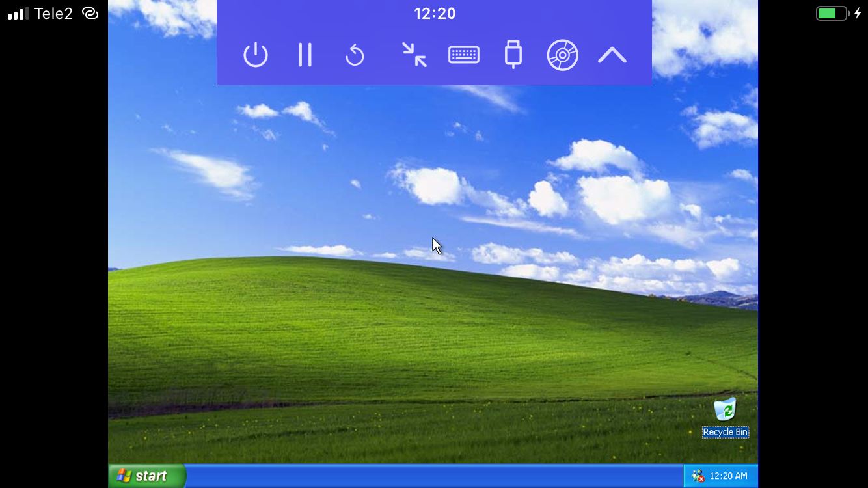Click the 12:20 AM taskbar clock
This screenshot has width=868, height=488.
tap(729, 476)
